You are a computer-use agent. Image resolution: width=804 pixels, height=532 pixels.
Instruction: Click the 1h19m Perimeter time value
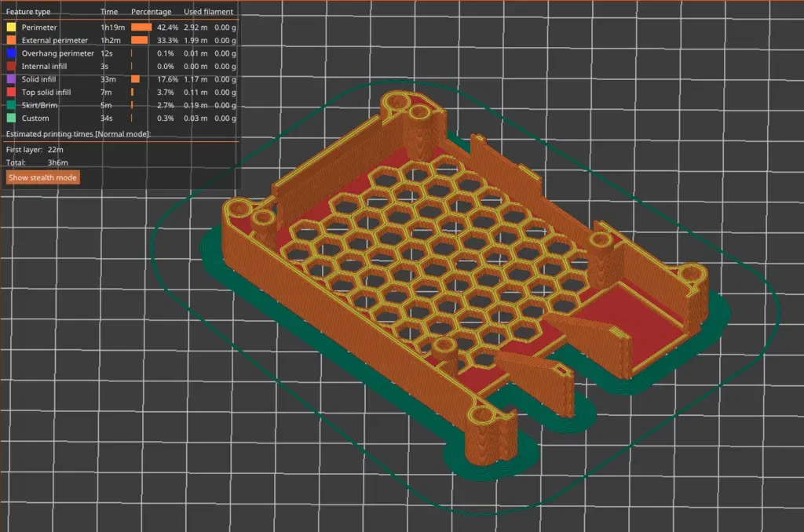(113, 27)
